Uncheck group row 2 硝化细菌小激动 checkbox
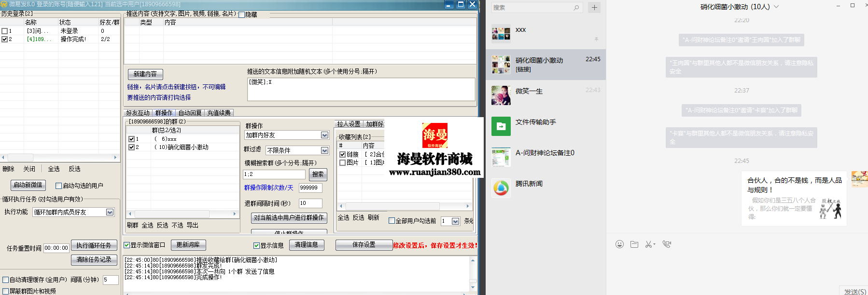The image size is (868, 295). [131, 147]
